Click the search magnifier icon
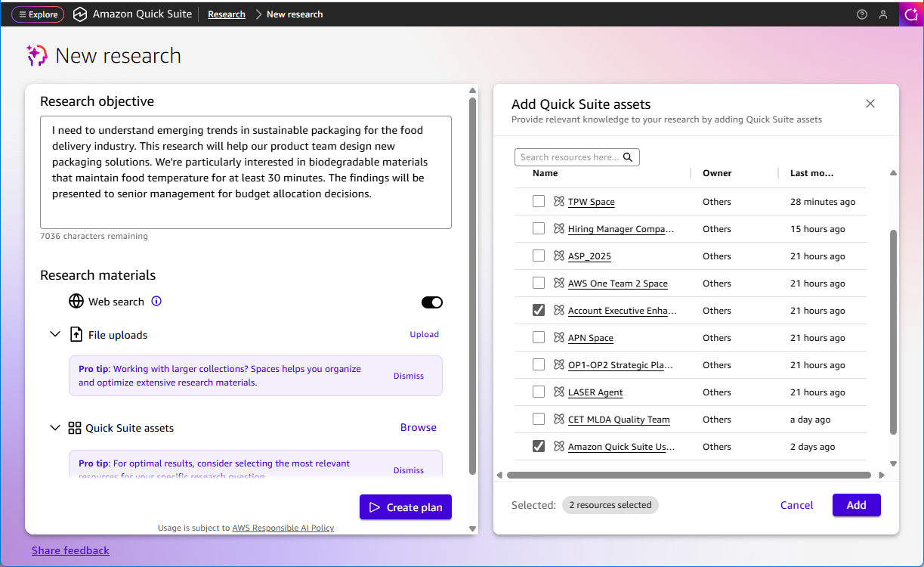This screenshot has height=567, width=924. click(629, 157)
